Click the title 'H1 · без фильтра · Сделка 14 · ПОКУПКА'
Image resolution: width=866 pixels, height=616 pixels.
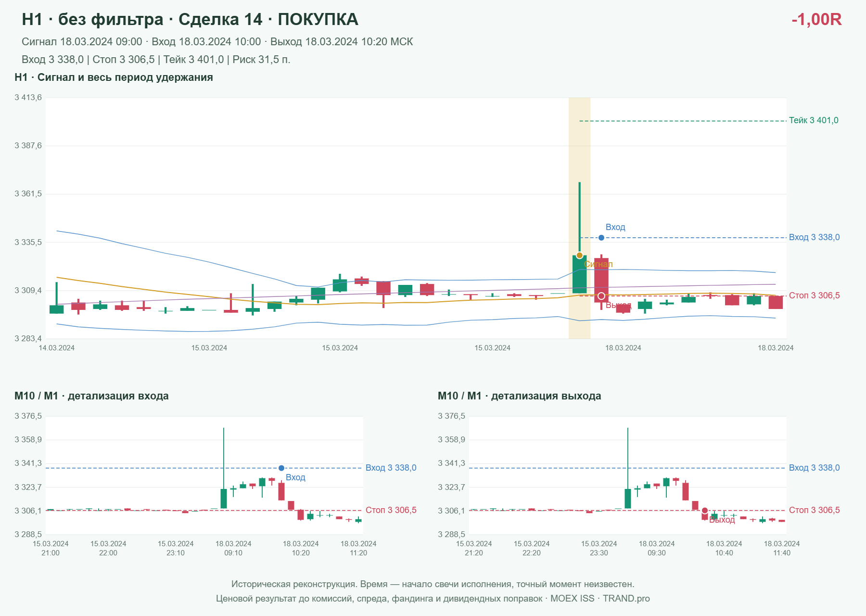point(190,19)
